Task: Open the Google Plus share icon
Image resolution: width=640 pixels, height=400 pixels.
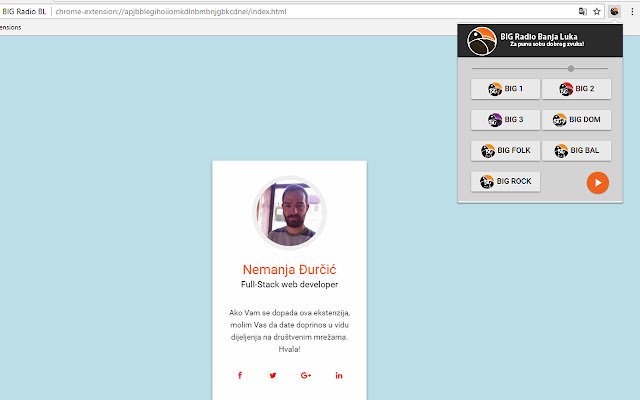Action: point(306,376)
